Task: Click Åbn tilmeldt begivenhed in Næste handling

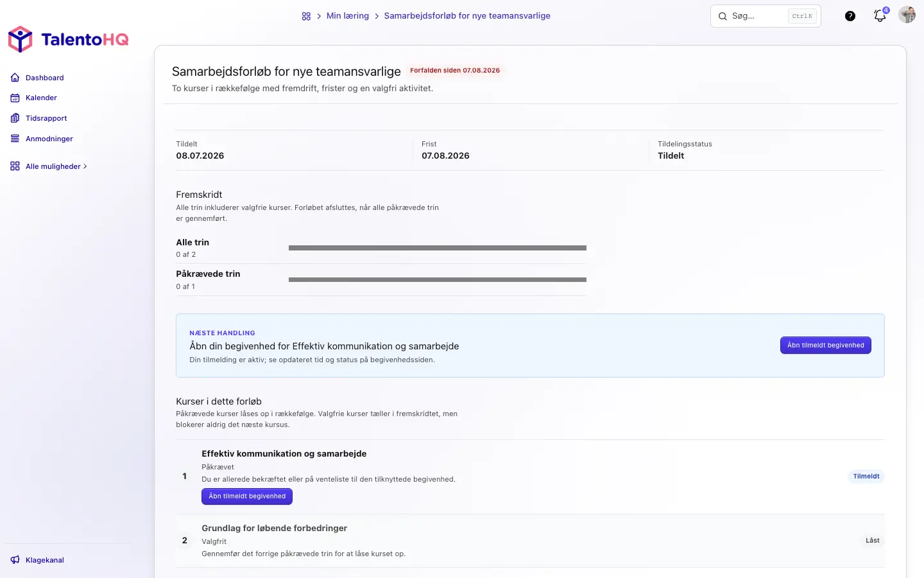Action: pyautogui.click(x=826, y=346)
